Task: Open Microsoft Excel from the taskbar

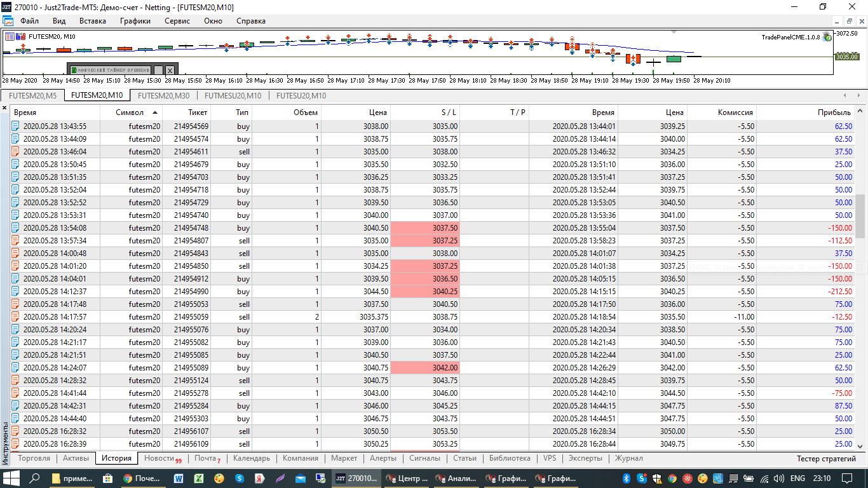Action: [198, 478]
